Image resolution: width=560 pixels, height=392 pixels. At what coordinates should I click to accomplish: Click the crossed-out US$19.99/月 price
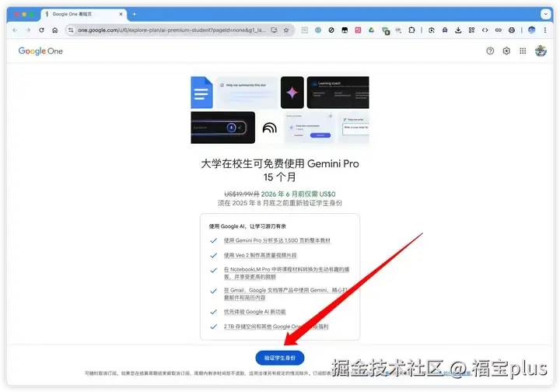pyautogui.click(x=241, y=194)
